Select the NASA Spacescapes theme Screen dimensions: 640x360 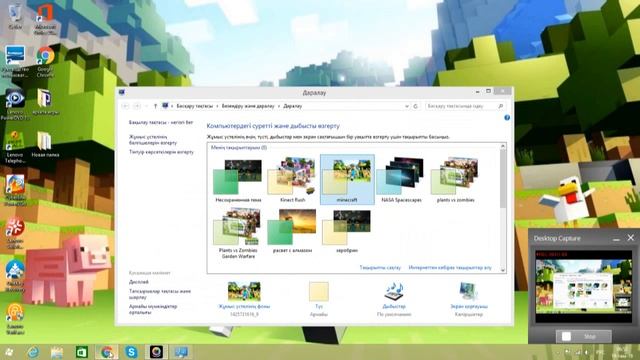(401, 180)
